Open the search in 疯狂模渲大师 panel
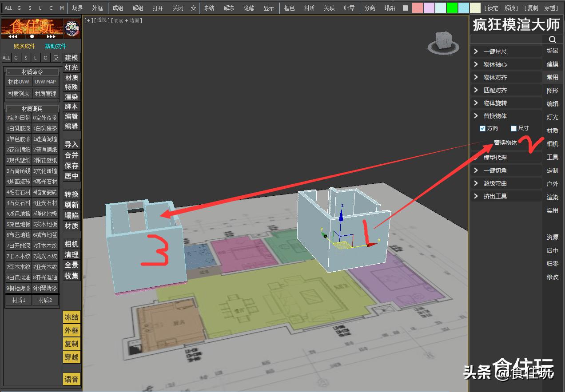565x392 pixels. (x=552, y=39)
